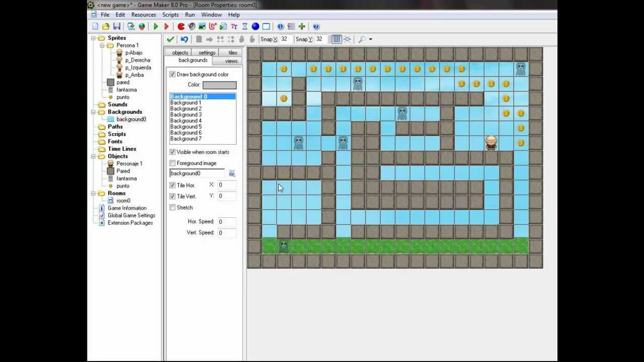Toggle Draw background color checkbox
The height and width of the screenshot is (362, 644).
point(173,74)
